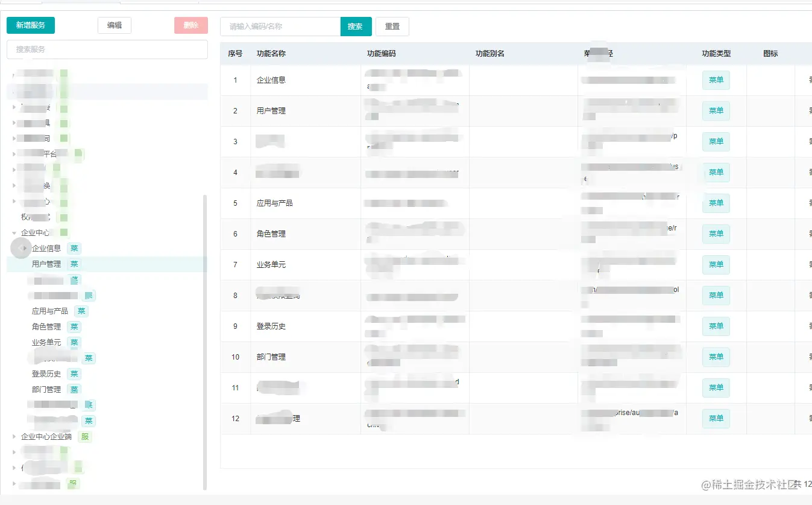Click the 菜单 tag in table row 5

716,203
